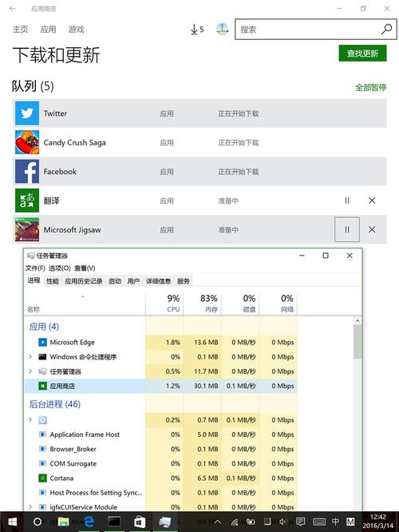The image size is (399, 532).
Task: Click the 全部暂停 link
Action: click(x=370, y=88)
